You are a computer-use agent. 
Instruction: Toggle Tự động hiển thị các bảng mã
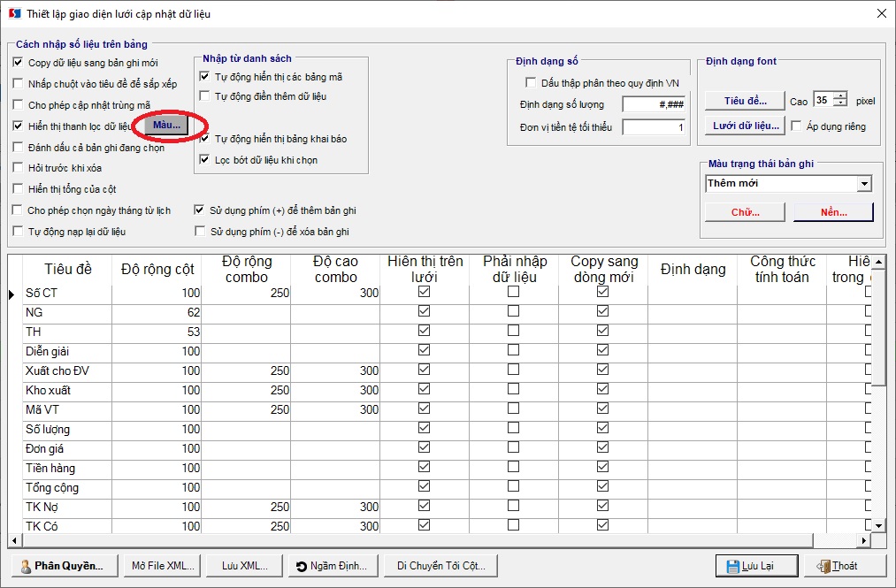click(x=204, y=76)
